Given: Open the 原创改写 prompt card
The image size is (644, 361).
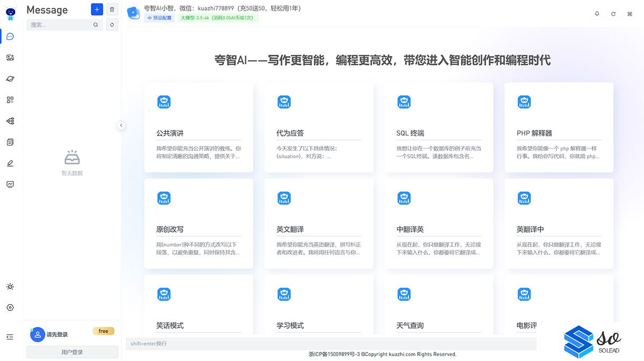Looking at the screenshot, I should [x=199, y=223].
